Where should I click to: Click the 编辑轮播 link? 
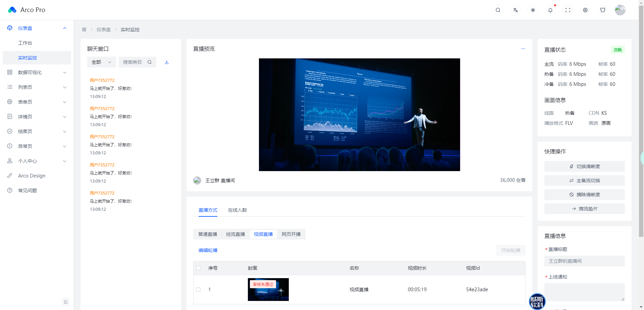[208, 250]
